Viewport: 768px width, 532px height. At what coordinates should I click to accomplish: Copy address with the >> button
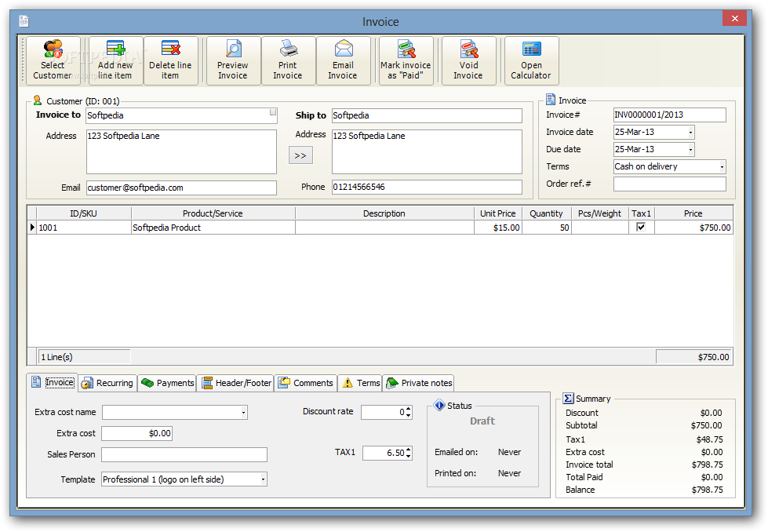[300, 155]
